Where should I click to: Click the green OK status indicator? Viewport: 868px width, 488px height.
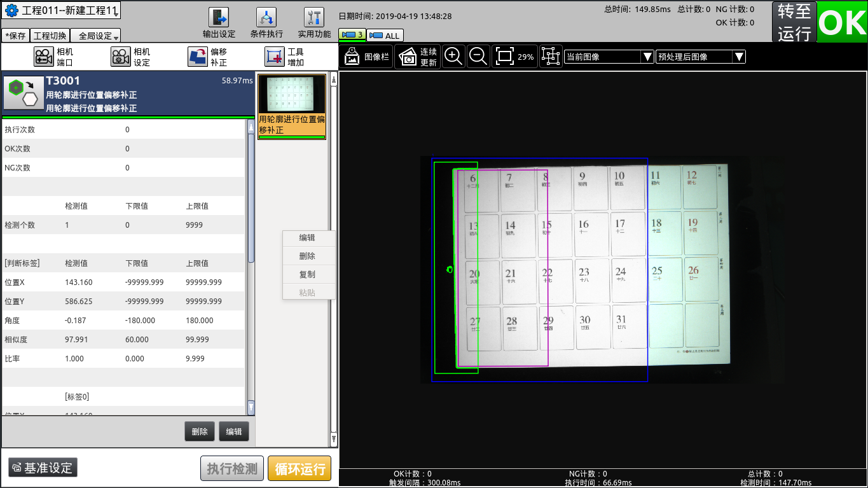[x=842, y=22]
